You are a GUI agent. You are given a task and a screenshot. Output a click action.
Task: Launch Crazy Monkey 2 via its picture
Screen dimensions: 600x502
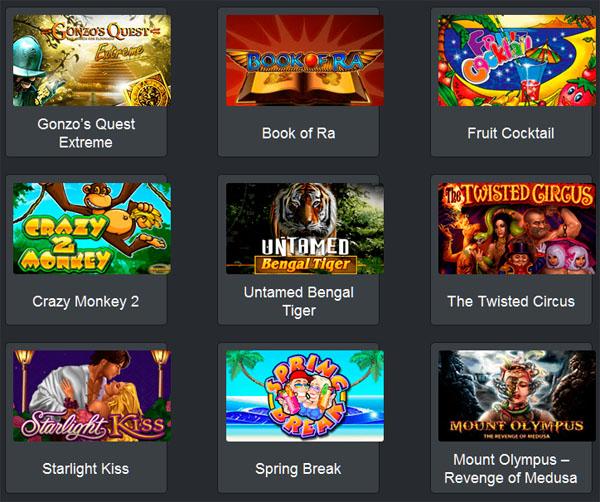tap(92, 228)
